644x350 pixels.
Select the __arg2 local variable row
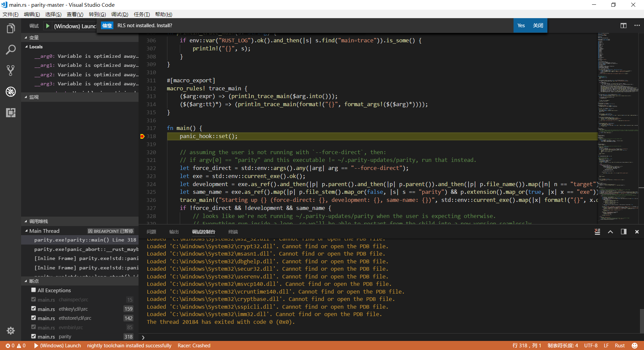pos(80,75)
